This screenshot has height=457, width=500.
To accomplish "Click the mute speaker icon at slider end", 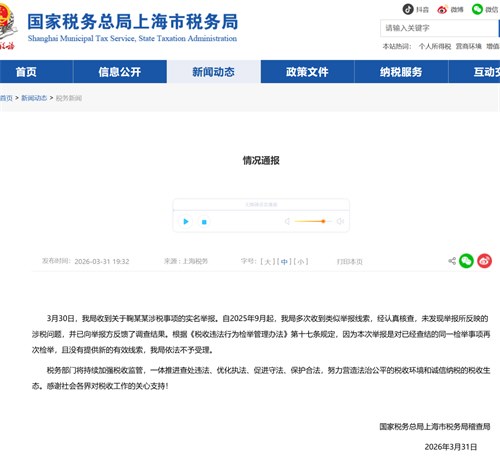I will tap(340, 221).
